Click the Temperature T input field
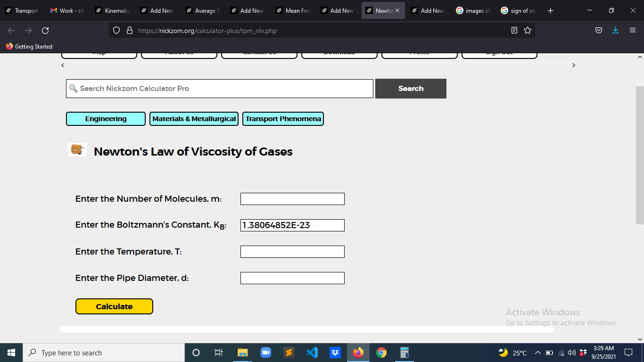The width and height of the screenshot is (644, 362). [x=292, y=252]
